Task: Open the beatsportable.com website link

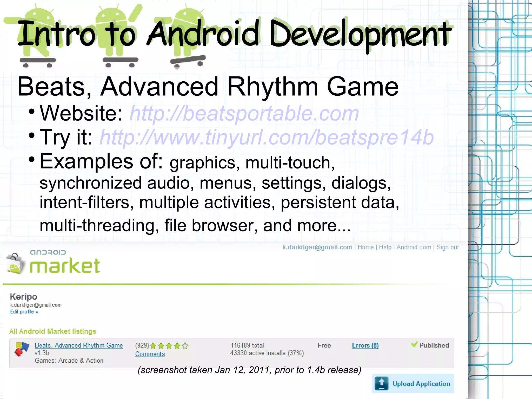Action: 244,113
